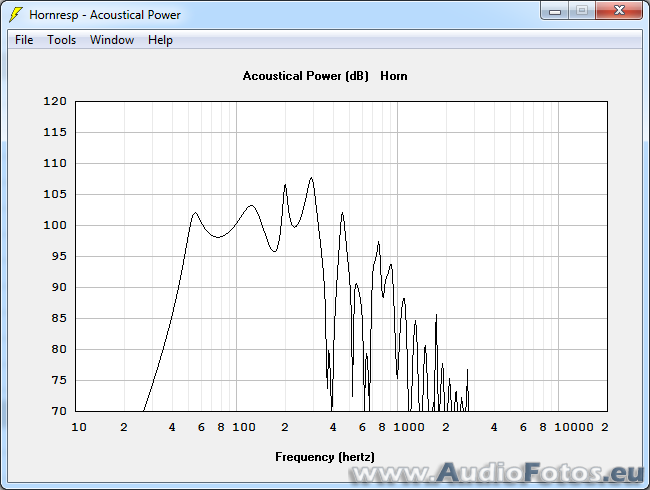This screenshot has height=490, width=650.
Task: Click the 1000 label on frequency axis
Action: [409, 427]
